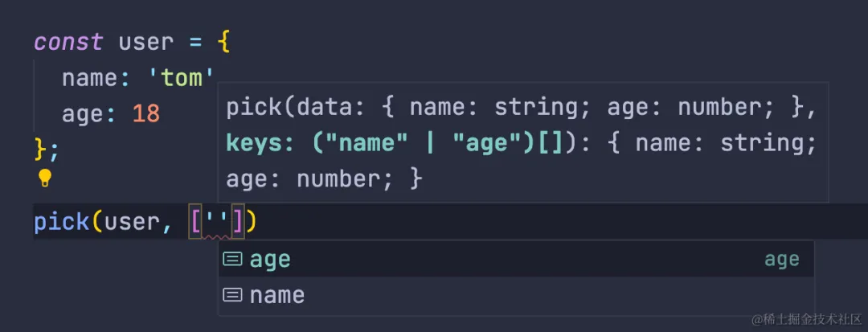This screenshot has width=868, height=332.
Task: Click the closing curly brace with semicolon
Action: 47,149
